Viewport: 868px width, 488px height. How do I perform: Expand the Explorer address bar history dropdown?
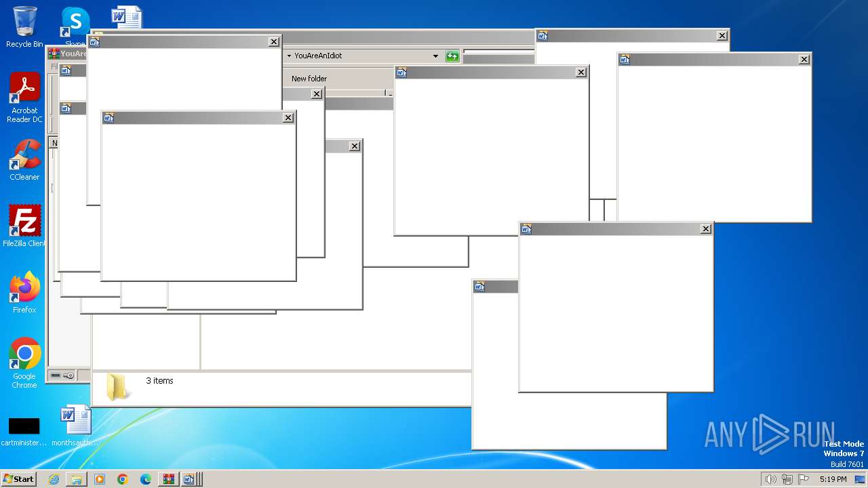(x=435, y=56)
